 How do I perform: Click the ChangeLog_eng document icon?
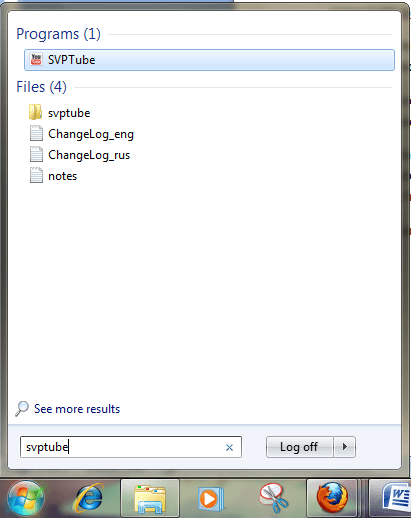point(36,133)
